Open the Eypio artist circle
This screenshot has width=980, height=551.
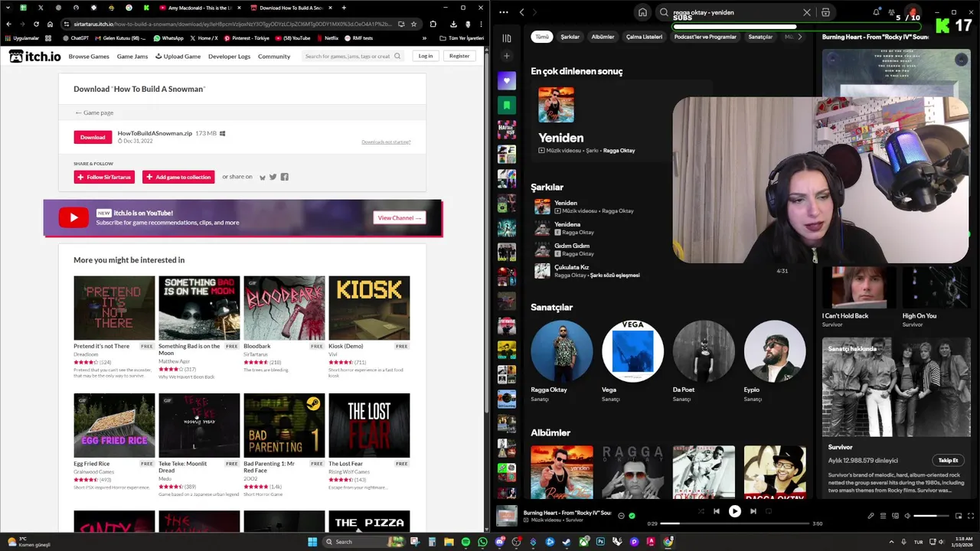[x=774, y=350]
